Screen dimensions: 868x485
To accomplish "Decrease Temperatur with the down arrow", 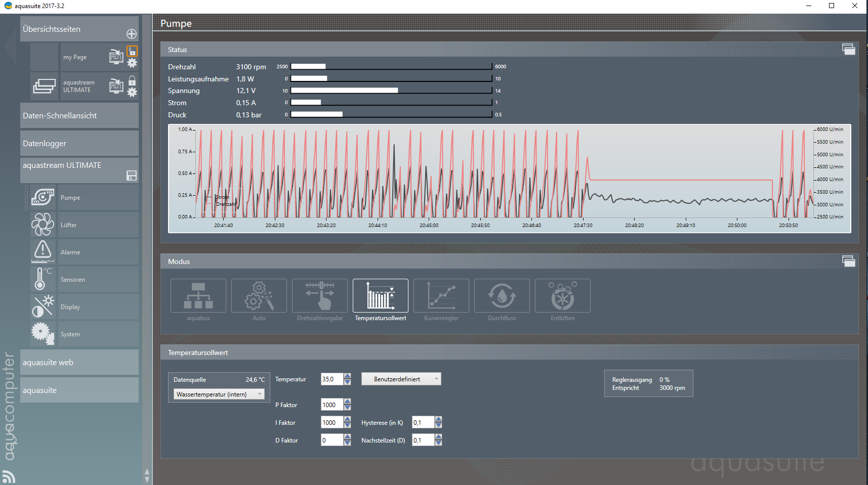I will pyautogui.click(x=347, y=382).
